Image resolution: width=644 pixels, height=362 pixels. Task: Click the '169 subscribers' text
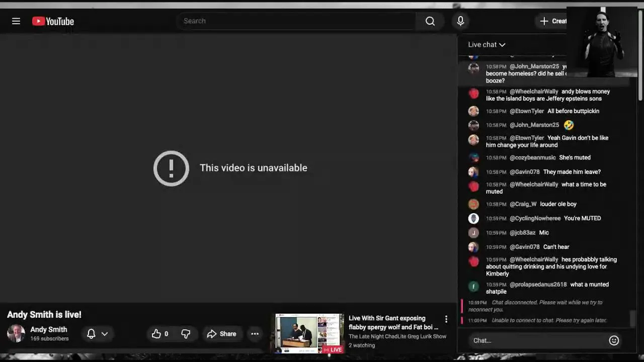[x=49, y=339]
